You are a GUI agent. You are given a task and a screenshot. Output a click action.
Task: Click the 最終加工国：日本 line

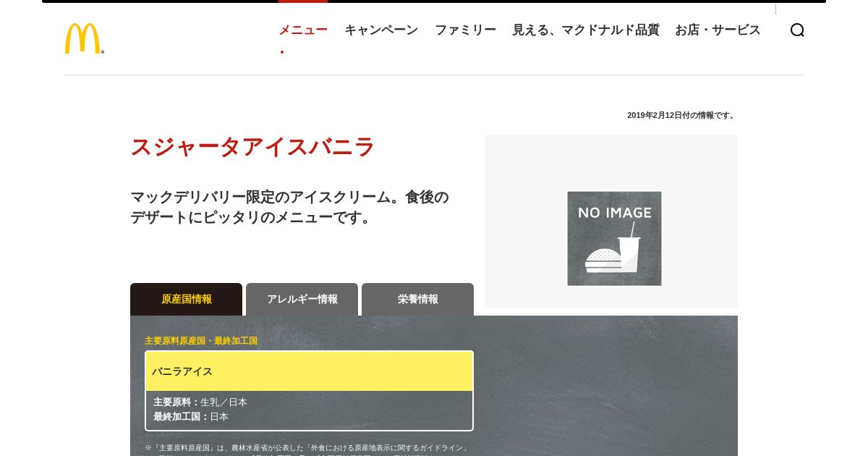coord(191,416)
